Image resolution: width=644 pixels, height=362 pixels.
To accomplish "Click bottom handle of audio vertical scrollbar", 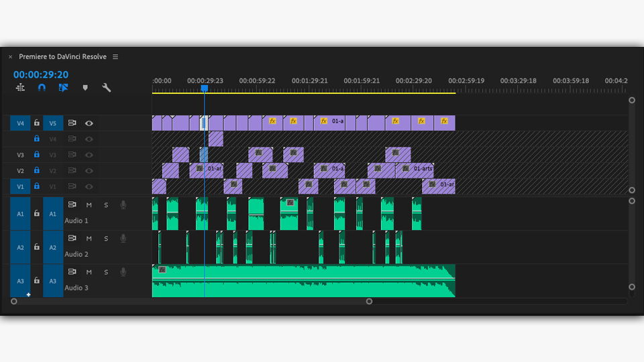I will [632, 287].
